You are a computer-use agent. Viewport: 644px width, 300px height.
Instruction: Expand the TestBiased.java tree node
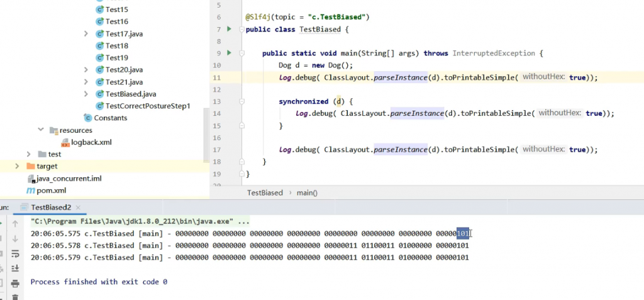86,94
